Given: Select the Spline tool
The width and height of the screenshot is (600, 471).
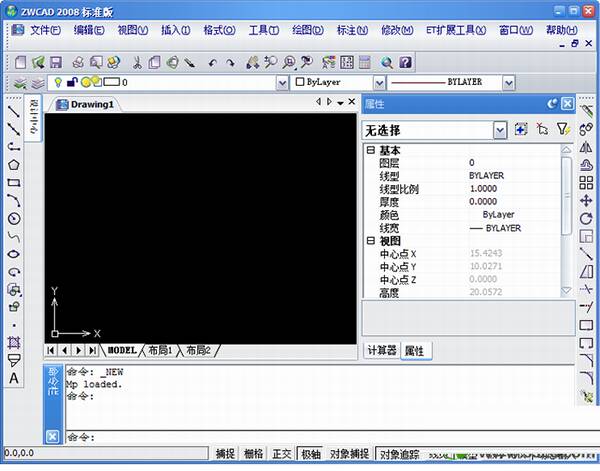Looking at the screenshot, I should 14,236.
